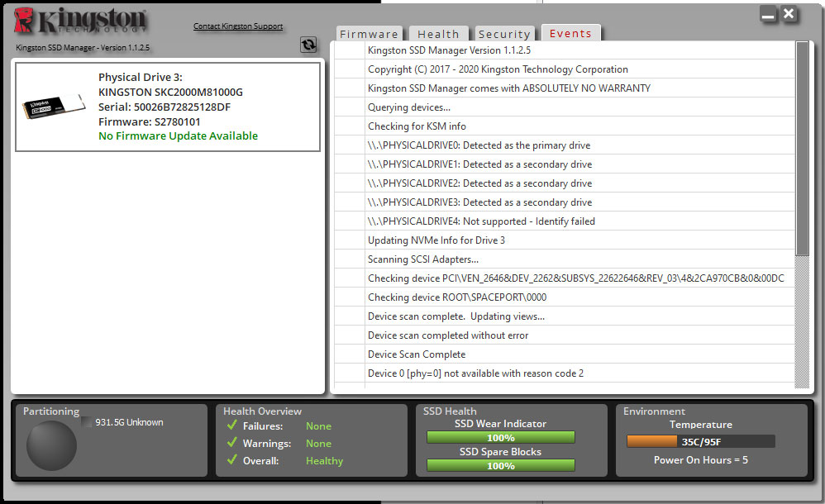Click 'Serial: 50026B72825128DF' text
The height and width of the screenshot is (504, 825).
tap(165, 107)
